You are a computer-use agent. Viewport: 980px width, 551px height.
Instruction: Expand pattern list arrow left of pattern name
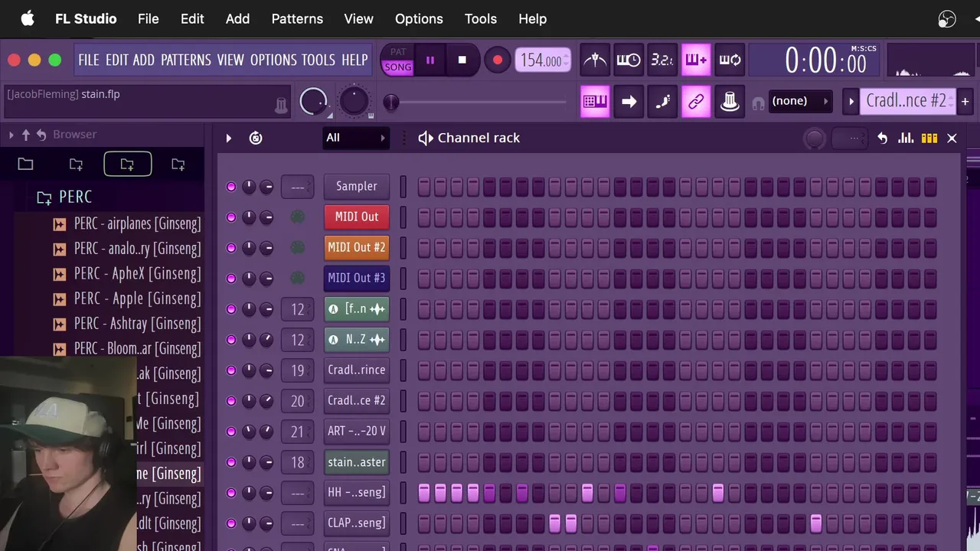tap(851, 101)
